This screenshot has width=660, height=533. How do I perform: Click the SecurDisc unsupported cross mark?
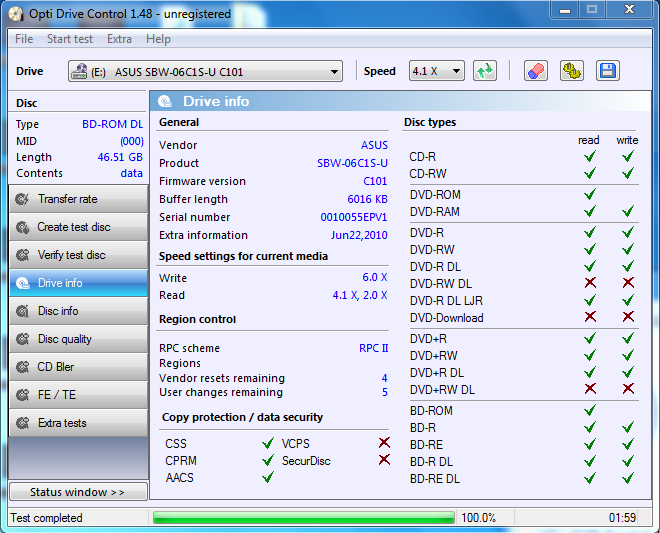(x=384, y=459)
